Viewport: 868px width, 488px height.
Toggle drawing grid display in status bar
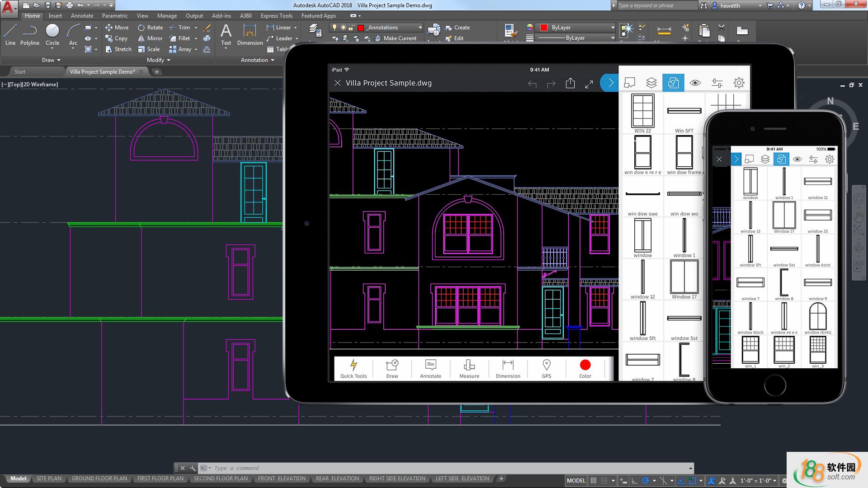coord(594,480)
